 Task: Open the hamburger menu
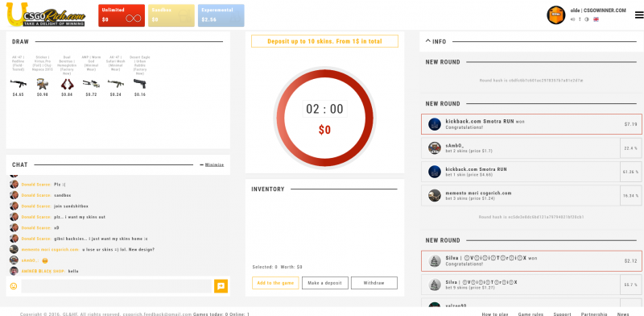coord(639,15)
